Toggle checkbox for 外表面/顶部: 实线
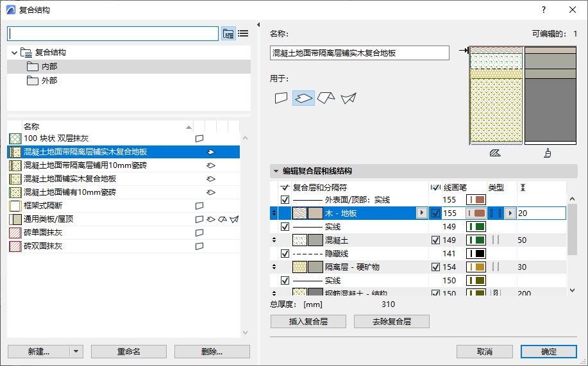Screen dimensions: 588x366 click(285, 200)
